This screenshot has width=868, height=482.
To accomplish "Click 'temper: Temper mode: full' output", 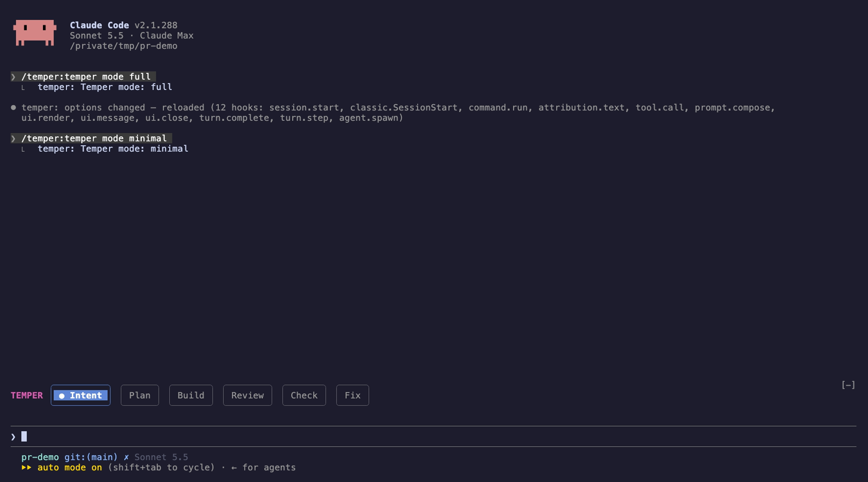I will pyautogui.click(x=105, y=87).
